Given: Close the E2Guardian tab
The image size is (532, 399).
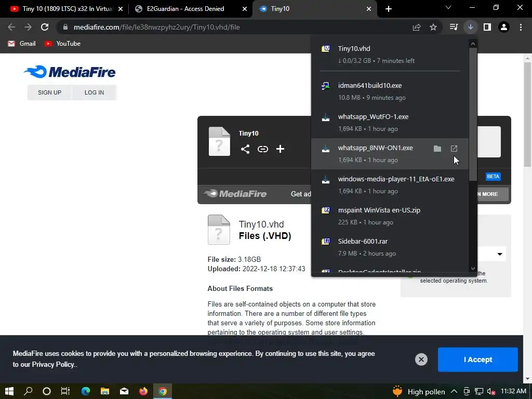Looking at the screenshot, I should 245,9.
